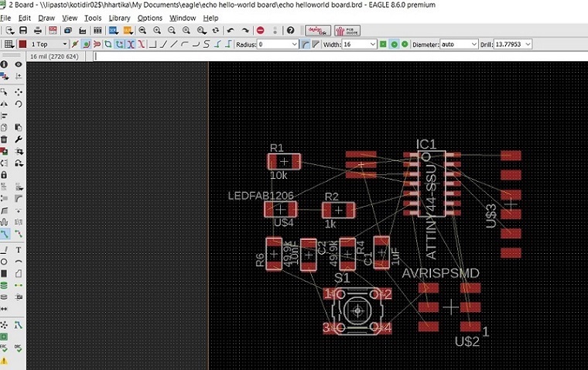588x370 pixels.
Task: Activate the Route tool in the sidebar
Action: (4, 235)
